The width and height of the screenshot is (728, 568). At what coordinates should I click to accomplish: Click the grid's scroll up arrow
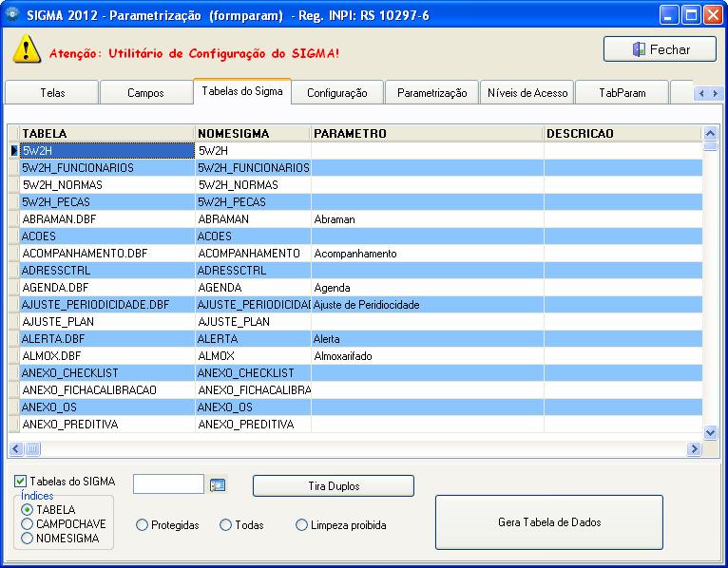click(x=710, y=134)
